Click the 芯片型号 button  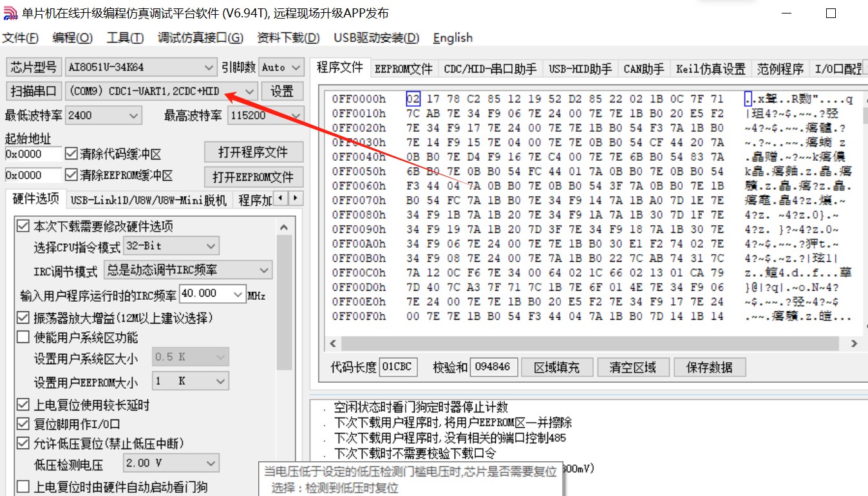pos(33,67)
